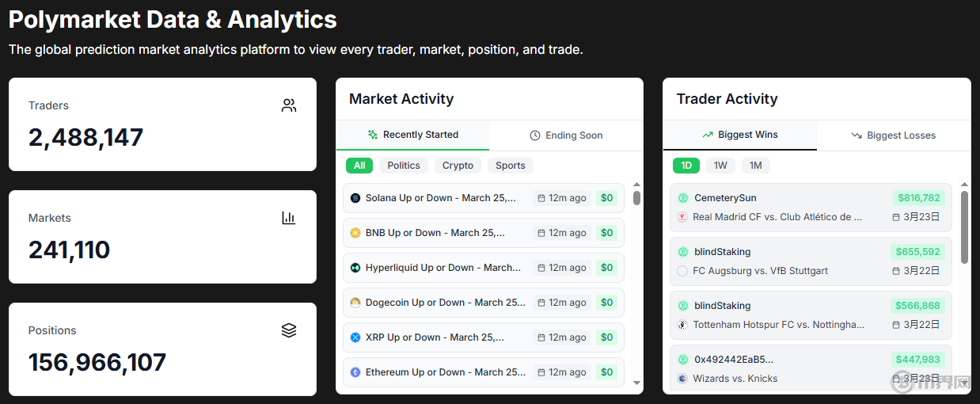
Task: Switch to the Biggest Losses tab
Action: 894,135
